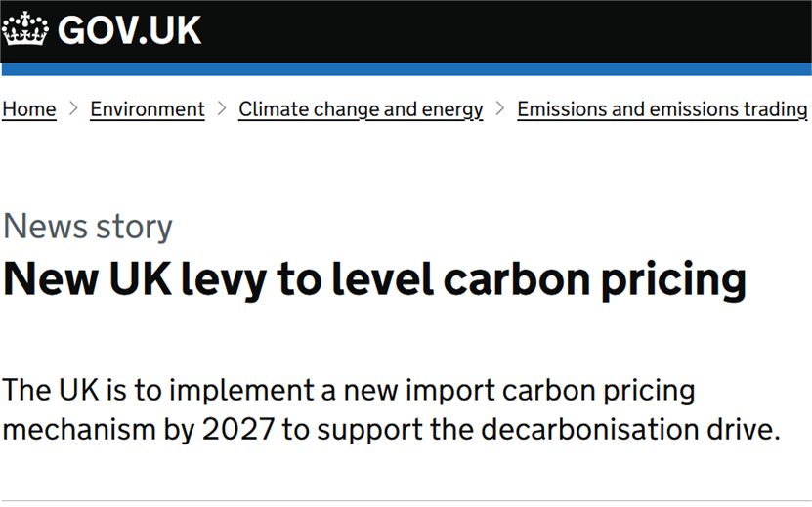Click the word 2027 in summary
This screenshot has width=812, height=507.
click(x=238, y=429)
